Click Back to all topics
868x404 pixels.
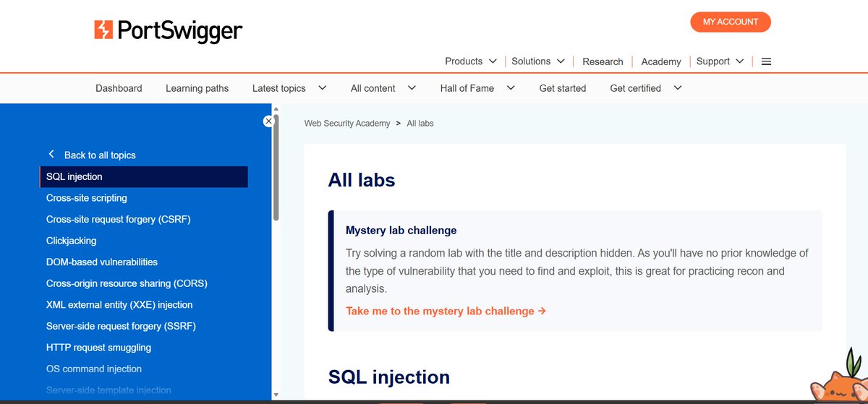coord(100,155)
